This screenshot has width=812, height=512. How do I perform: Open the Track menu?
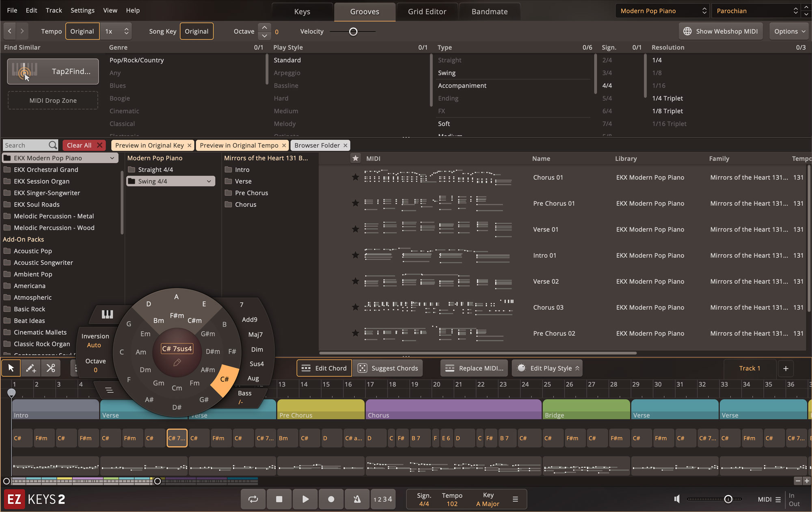point(54,10)
